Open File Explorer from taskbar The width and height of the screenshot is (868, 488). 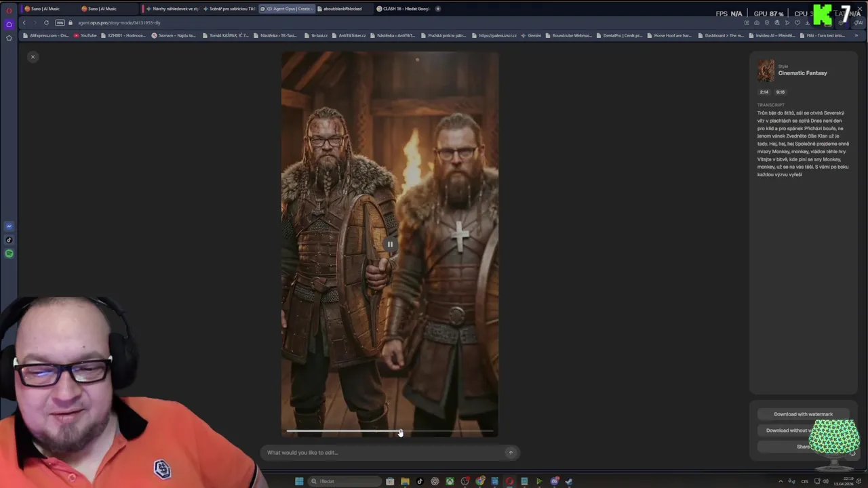(405, 481)
